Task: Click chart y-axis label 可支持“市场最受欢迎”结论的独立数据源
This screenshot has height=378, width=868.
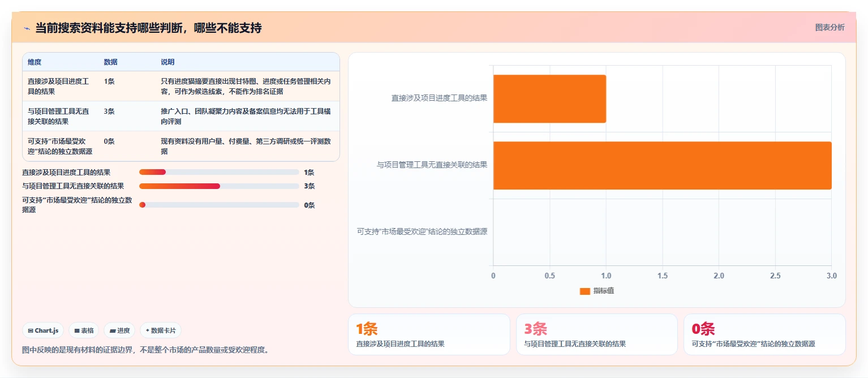Action: tap(422, 231)
